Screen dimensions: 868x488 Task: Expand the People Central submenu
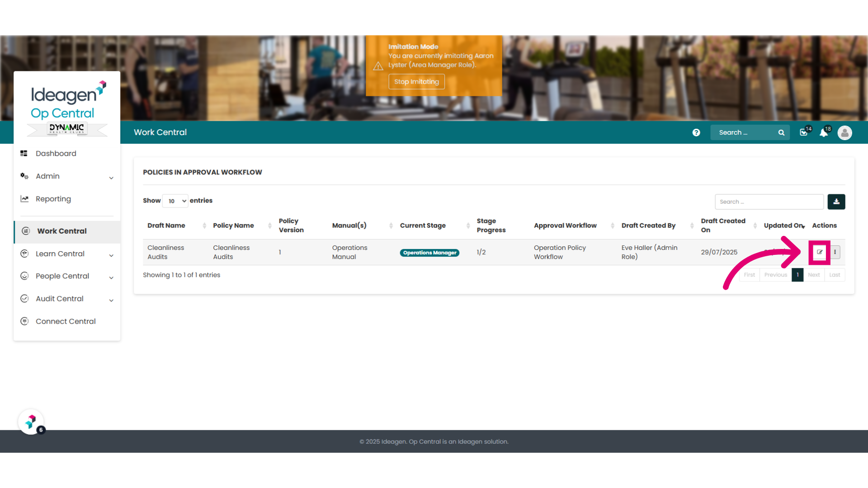coord(111,278)
